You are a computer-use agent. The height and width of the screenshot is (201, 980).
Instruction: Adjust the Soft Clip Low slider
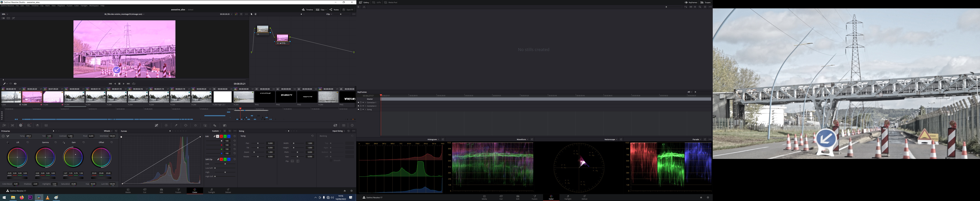pos(225,164)
